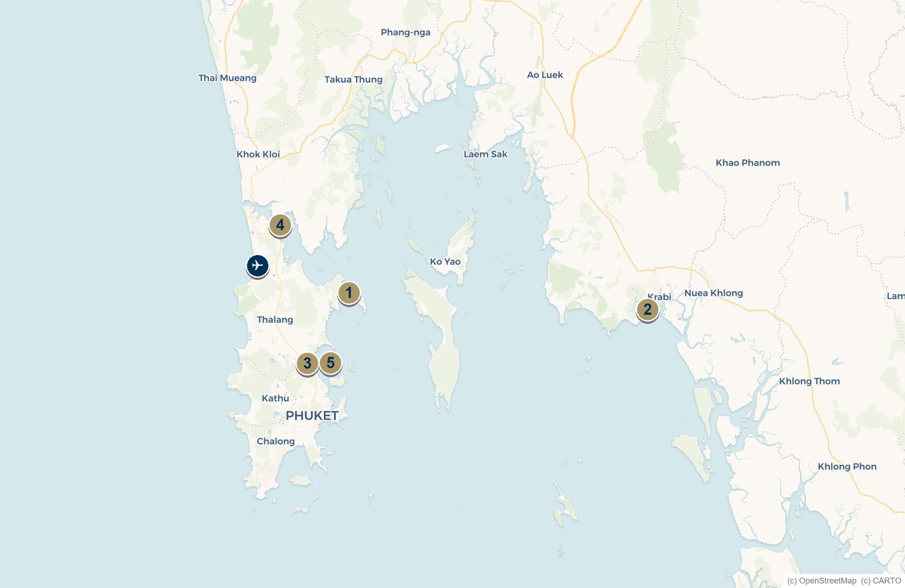This screenshot has width=905, height=588.
Task: Click the Khao Phanom label
Action: (x=748, y=163)
